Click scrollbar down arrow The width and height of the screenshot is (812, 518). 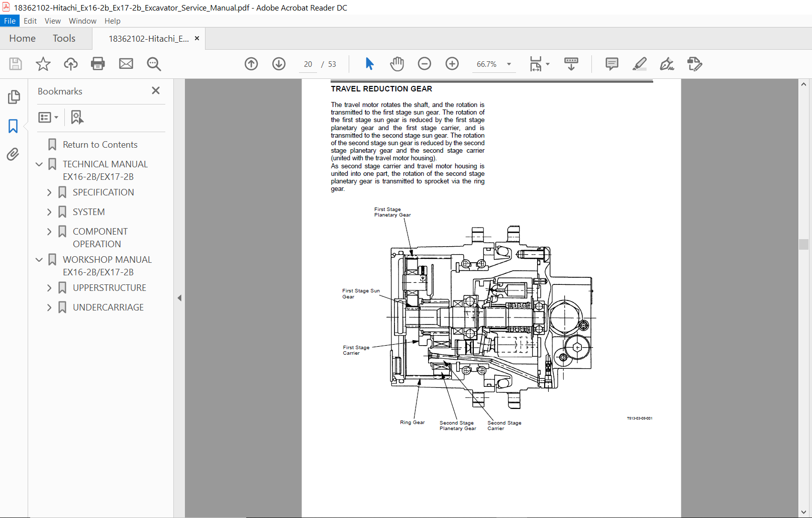click(803, 512)
